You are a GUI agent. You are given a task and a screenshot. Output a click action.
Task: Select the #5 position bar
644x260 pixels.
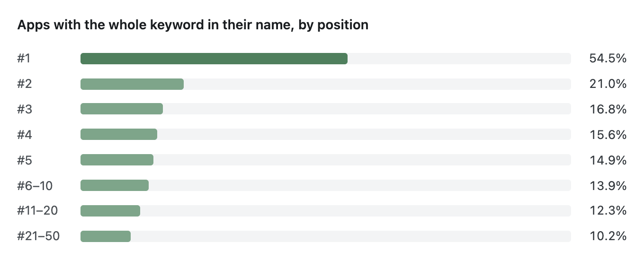[117, 160]
